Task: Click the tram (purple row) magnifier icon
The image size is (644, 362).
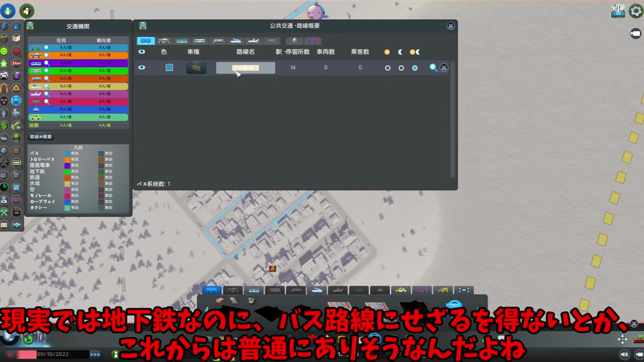Action: (x=46, y=63)
